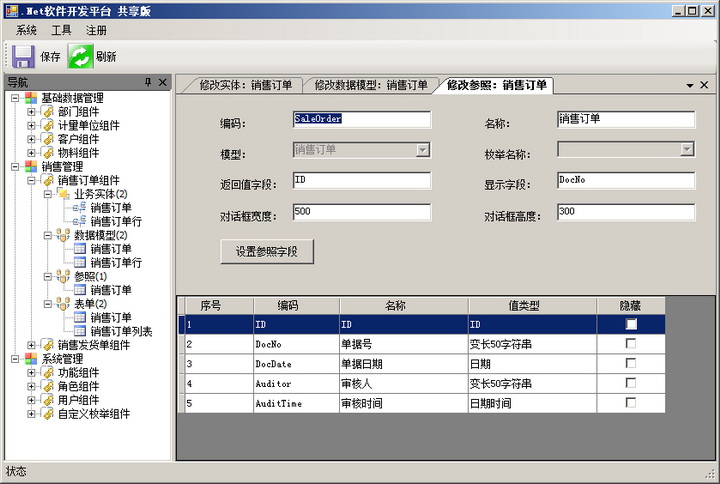The width and height of the screenshot is (720, 484).
Task: Click the 销售管理 colored module icon
Action: tap(31, 166)
